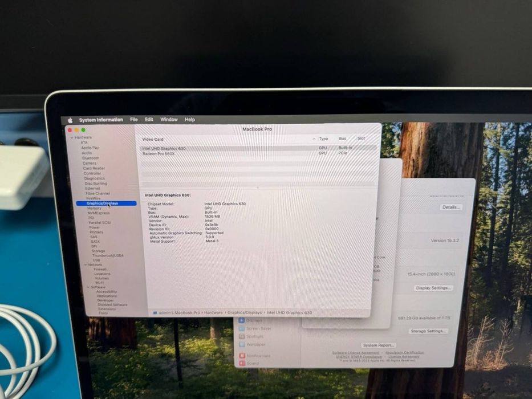This screenshot has width=532, height=399.
Task: Select Storage in the hardware sidebar
Action: click(99, 251)
